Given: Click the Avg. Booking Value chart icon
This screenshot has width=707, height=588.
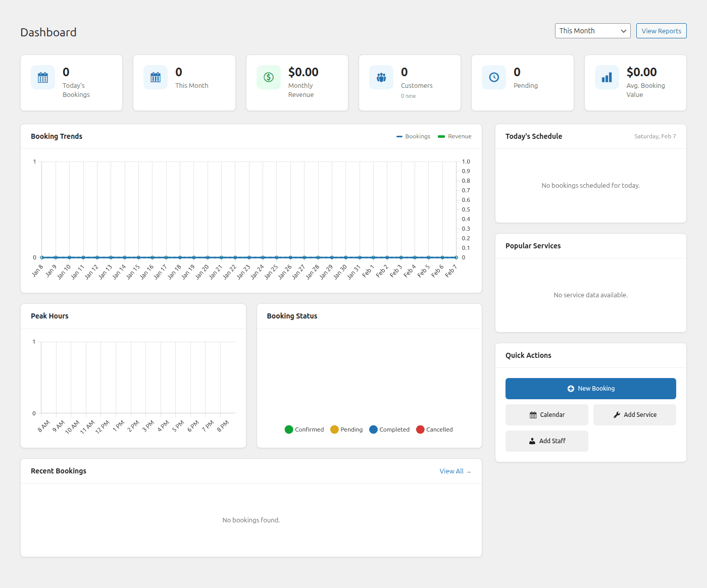Looking at the screenshot, I should pos(607,77).
